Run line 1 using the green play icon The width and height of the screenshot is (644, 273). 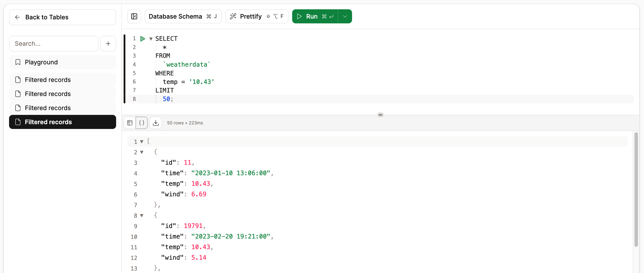point(143,38)
